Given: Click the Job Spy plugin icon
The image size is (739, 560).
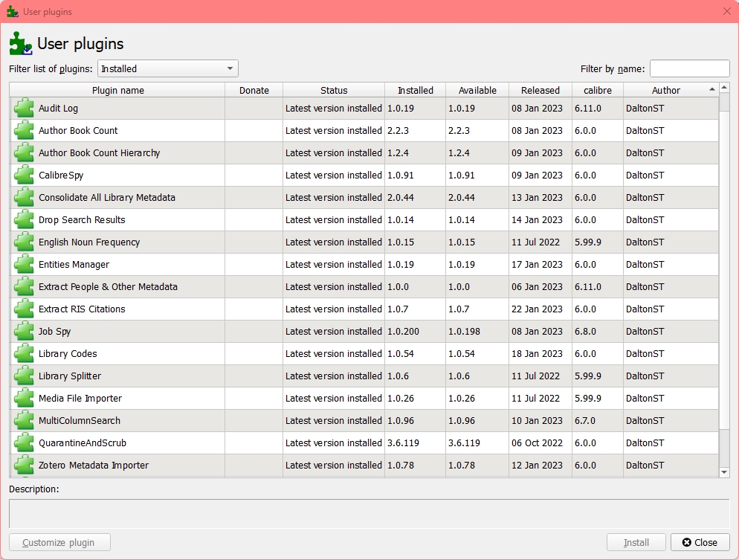Looking at the screenshot, I should point(24,332).
